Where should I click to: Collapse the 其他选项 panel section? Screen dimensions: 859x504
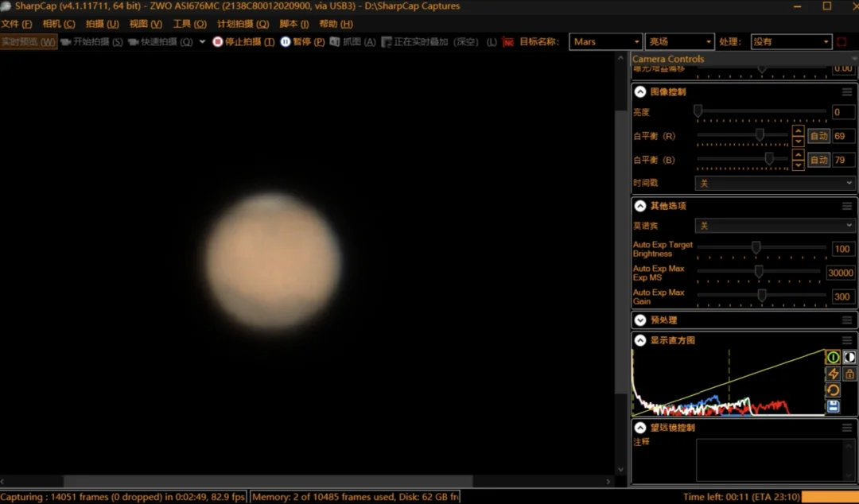pyautogui.click(x=639, y=206)
